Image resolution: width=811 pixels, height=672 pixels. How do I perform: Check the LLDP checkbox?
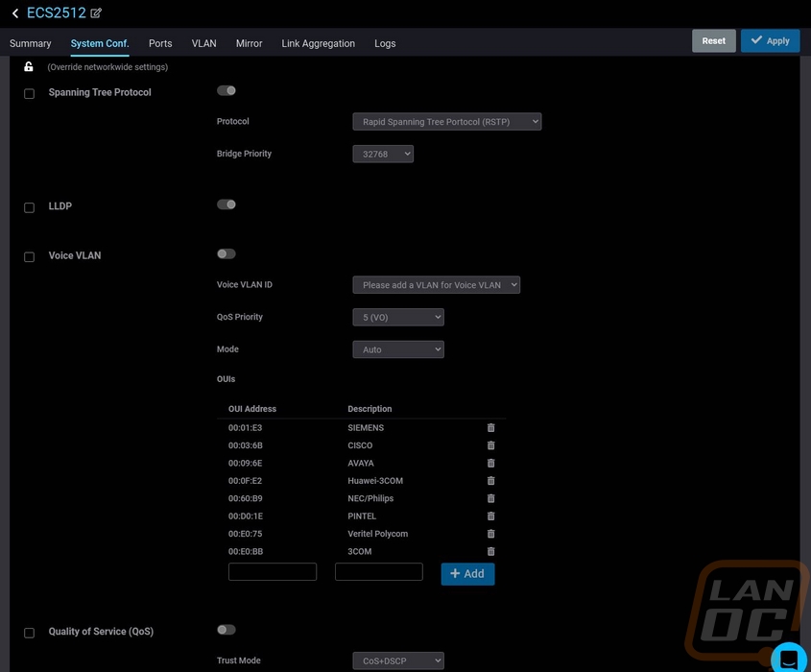click(x=30, y=207)
